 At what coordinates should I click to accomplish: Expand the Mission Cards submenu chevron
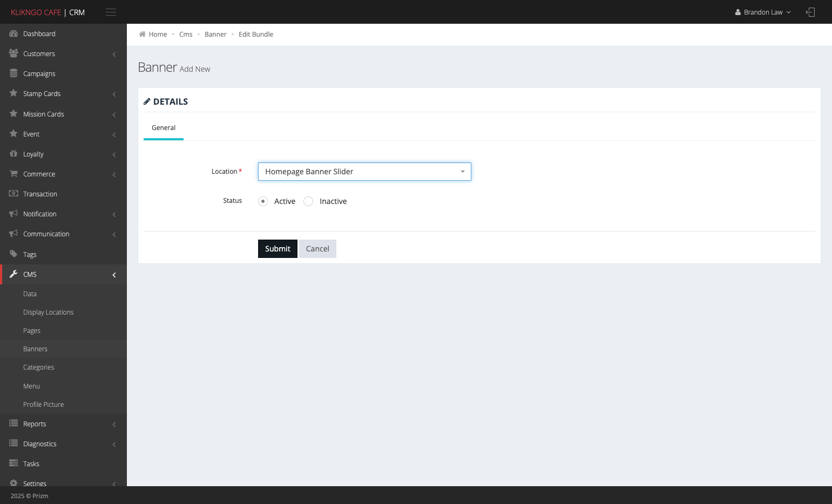pos(114,114)
